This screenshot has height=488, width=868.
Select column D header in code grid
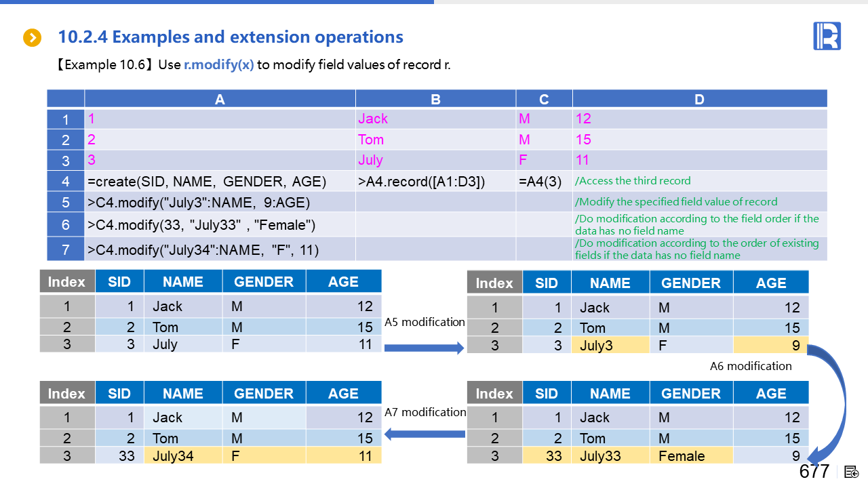699,99
